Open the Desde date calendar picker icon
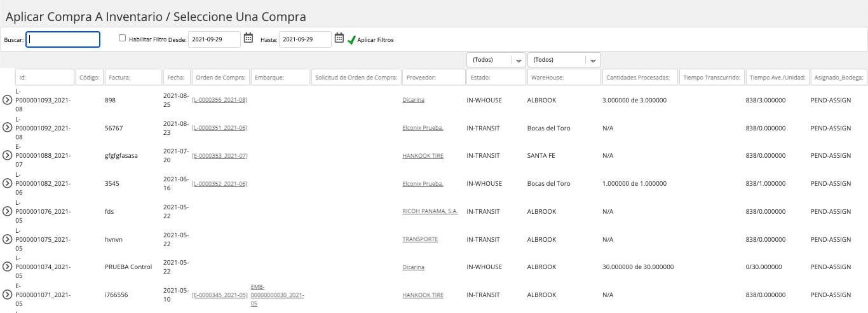868x313 pixels. [x=248, y=38]
